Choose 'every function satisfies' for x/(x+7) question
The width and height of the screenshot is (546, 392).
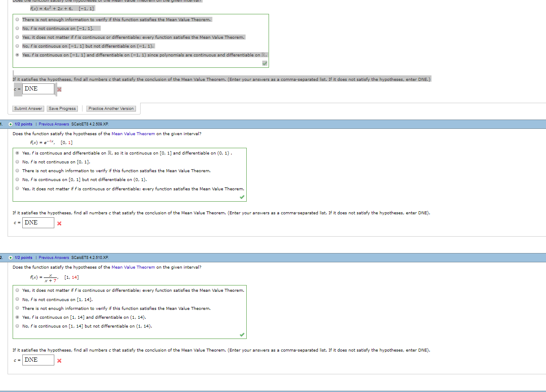click(x=17, y=290)
